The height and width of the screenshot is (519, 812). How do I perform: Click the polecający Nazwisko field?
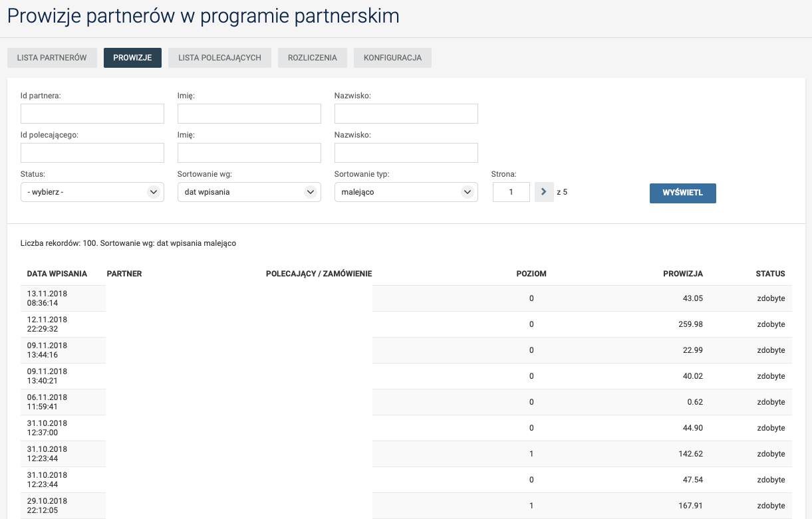406,153
